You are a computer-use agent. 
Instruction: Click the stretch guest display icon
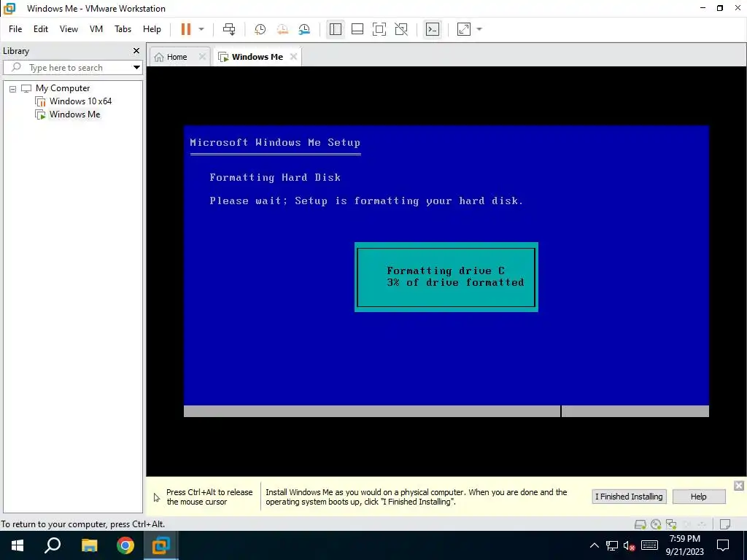(463, 29)
